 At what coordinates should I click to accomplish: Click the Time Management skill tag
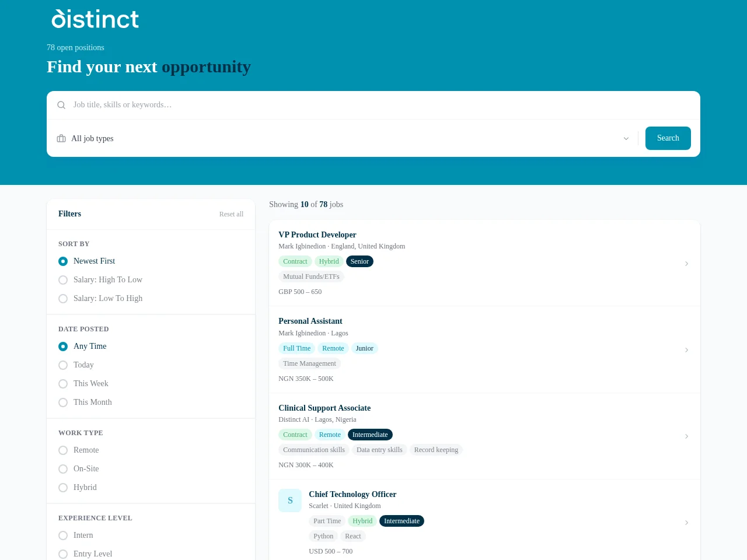(x=309, y=363)
